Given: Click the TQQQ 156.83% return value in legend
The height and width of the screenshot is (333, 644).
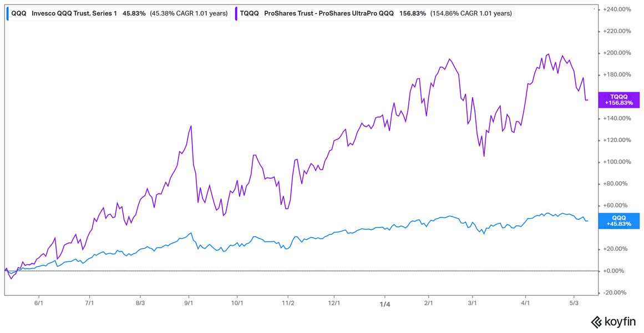Looking at the screenshot, I should (x=413, y=13).
